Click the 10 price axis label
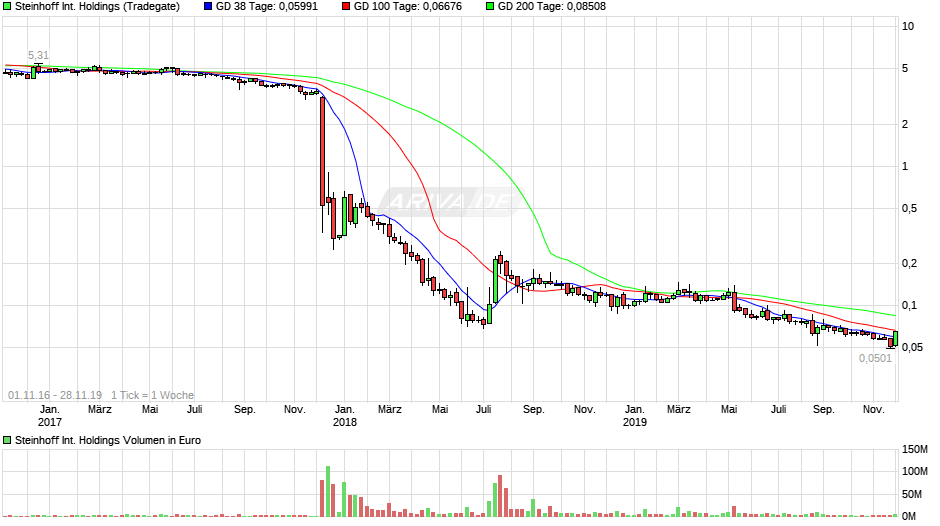The height and width of the screenshot is (526, 940). click(x=908, y=26)
